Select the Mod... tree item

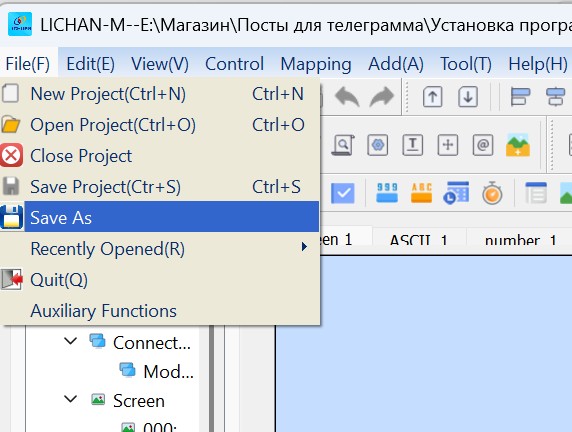pos(169,371)
